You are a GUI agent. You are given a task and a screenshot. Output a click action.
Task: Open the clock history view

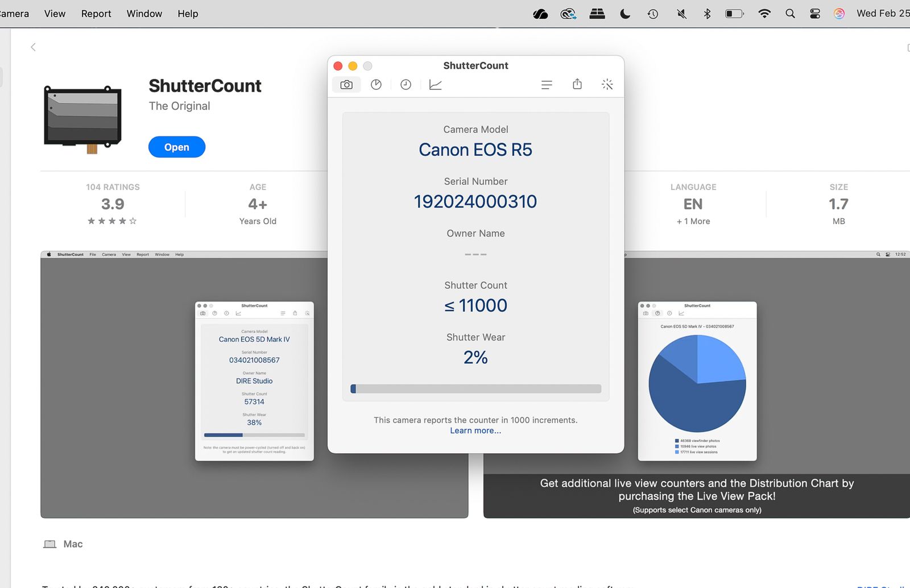[406, 85]
